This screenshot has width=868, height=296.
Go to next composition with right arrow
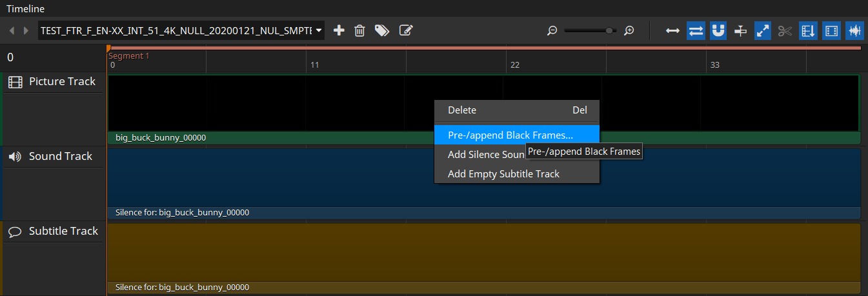[26, 30]
